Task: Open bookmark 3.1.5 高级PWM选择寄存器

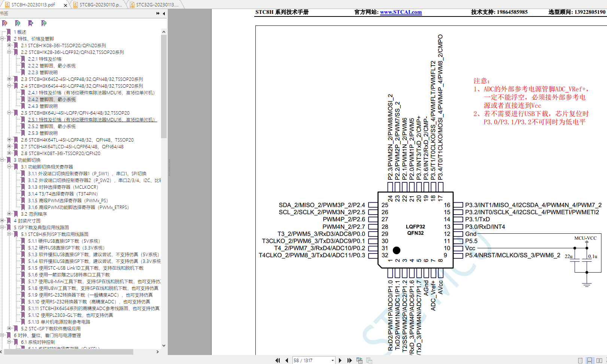Action: coord(68,200)
